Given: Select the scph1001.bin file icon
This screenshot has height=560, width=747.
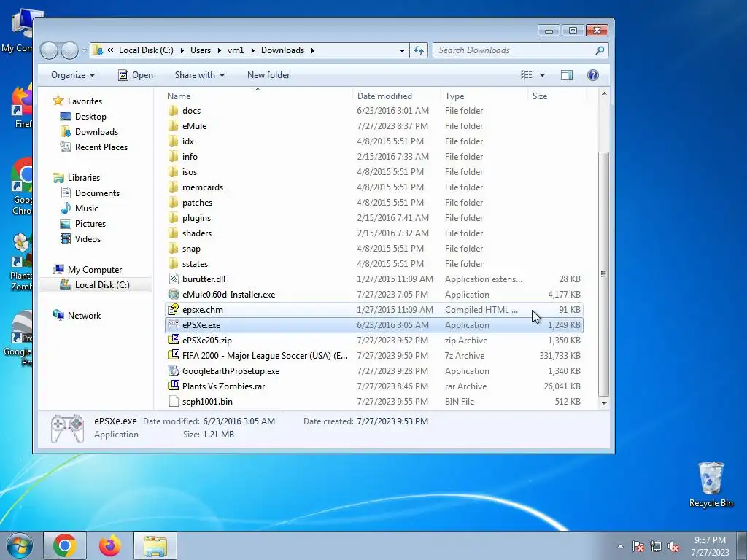Looking at the screenshot, I should click(x=174, y=402).
